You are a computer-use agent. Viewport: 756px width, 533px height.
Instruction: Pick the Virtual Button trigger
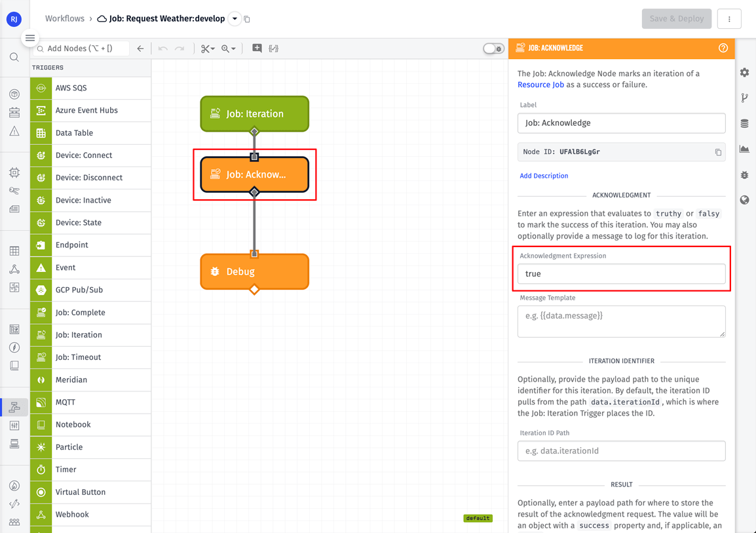[x=90, y=492]
